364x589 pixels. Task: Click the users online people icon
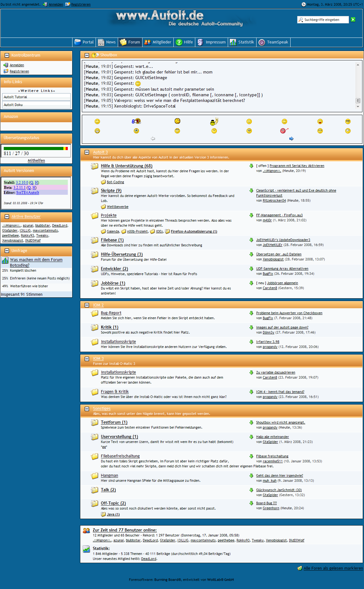tap(86, 530)
